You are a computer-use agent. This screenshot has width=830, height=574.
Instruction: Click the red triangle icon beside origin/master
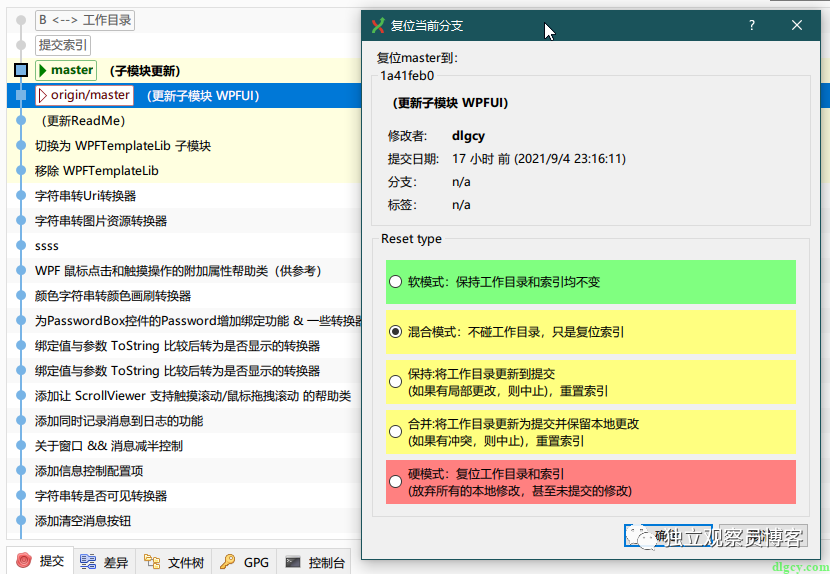[x=43, y=95]
